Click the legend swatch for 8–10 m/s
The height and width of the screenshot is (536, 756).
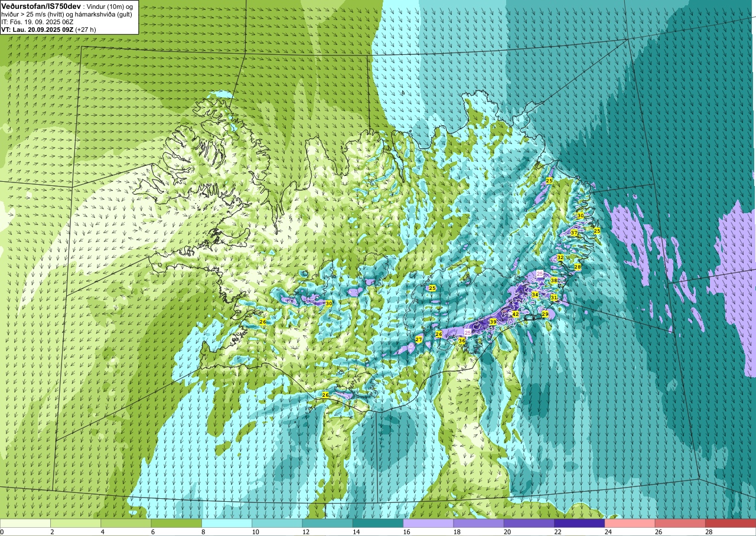pos(227,523)
